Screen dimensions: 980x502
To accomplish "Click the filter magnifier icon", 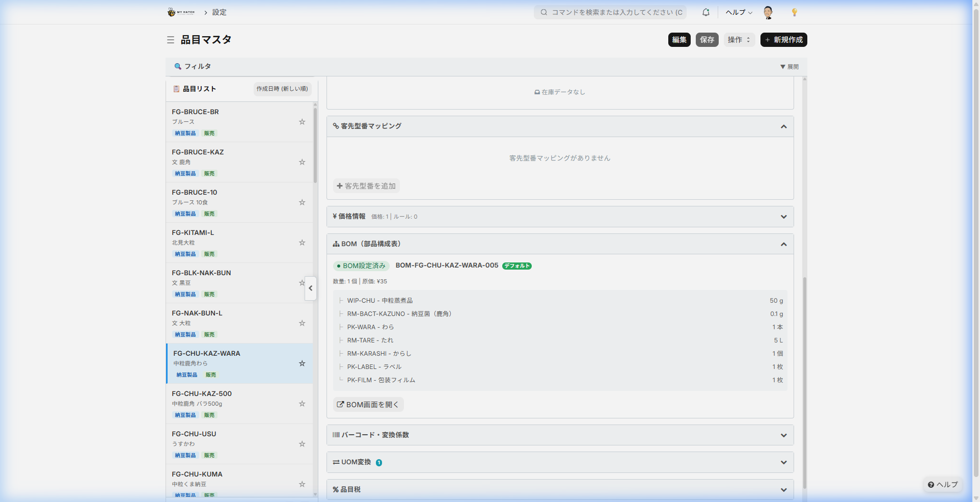I will (x=178, y=67).
